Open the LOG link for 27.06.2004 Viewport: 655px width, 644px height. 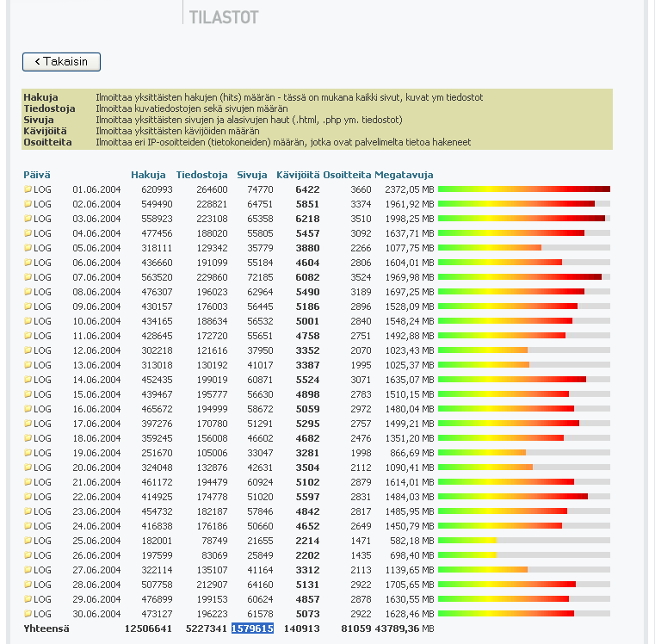pos(42,570)
